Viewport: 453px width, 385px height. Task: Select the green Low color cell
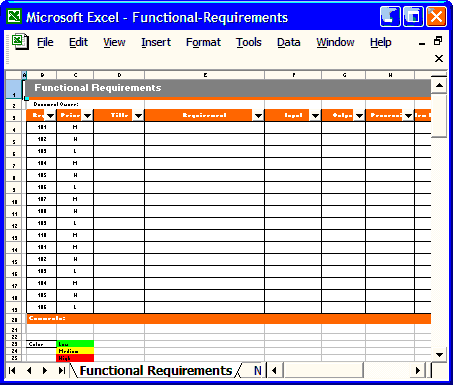point(75,344)
